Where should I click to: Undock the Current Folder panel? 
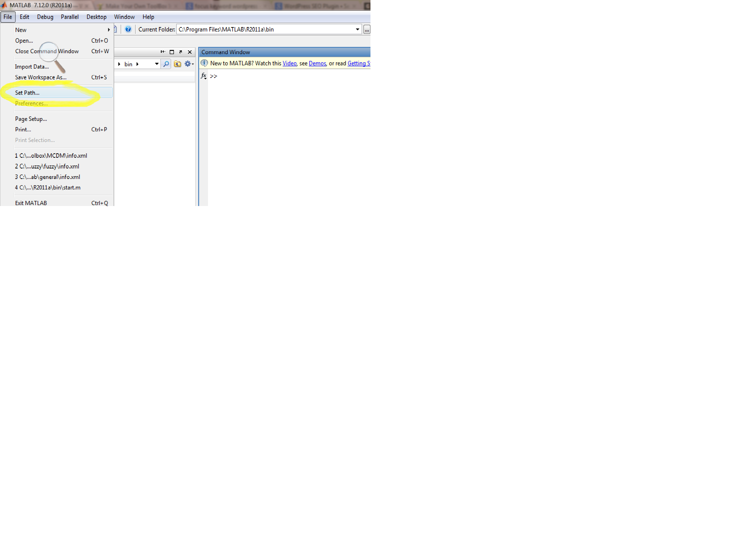coord(181,52)
